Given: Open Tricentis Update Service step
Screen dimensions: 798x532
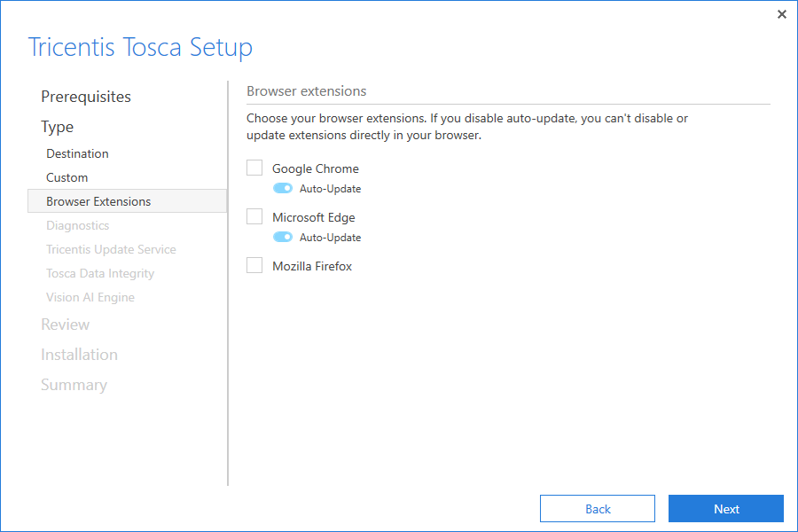Looking at the screenshot, I should click(111, 249).
